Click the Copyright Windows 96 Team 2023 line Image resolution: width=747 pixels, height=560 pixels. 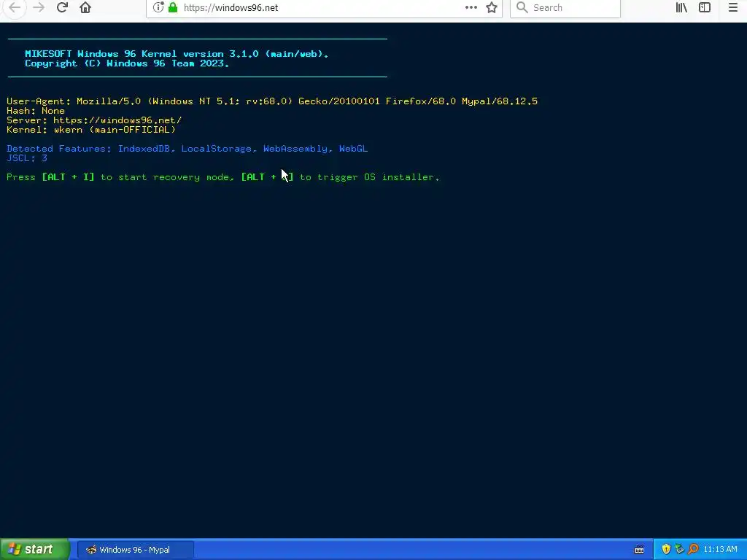click(x=127, y=63)
